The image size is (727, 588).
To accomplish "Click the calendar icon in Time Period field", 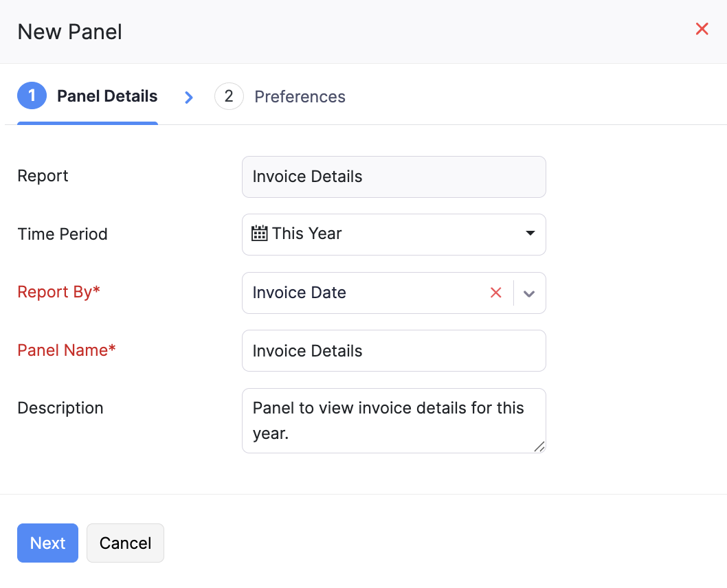I will tap(260, 234).
